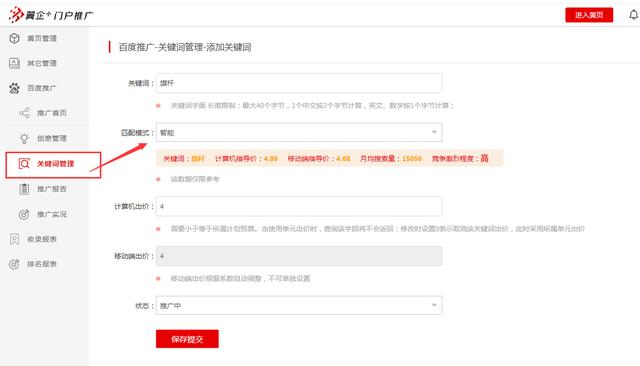Image resolution: width=640 pixels, height=366 pixels.
Task: Click the 月均搜索量 15056 value
Action: (412, 159)
